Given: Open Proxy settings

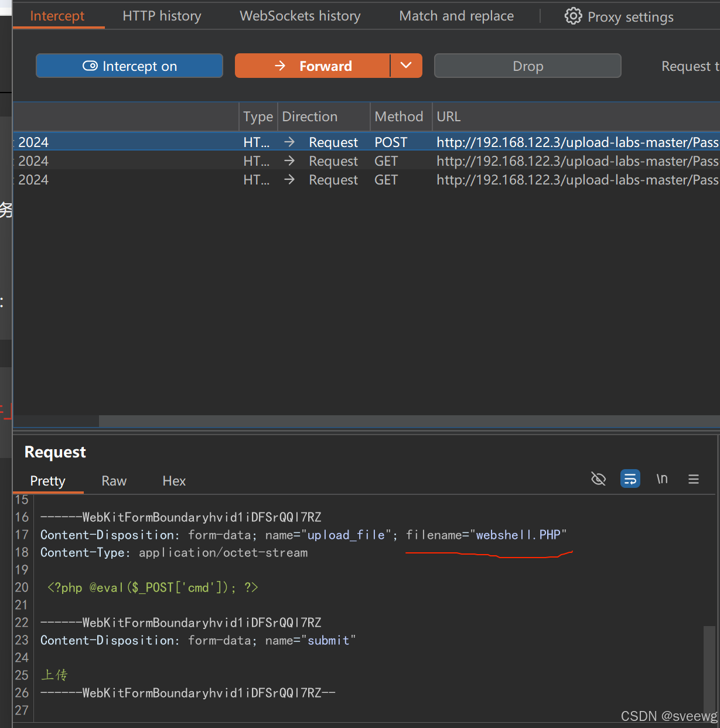Looking at the screenshot, I should (619, 16).
